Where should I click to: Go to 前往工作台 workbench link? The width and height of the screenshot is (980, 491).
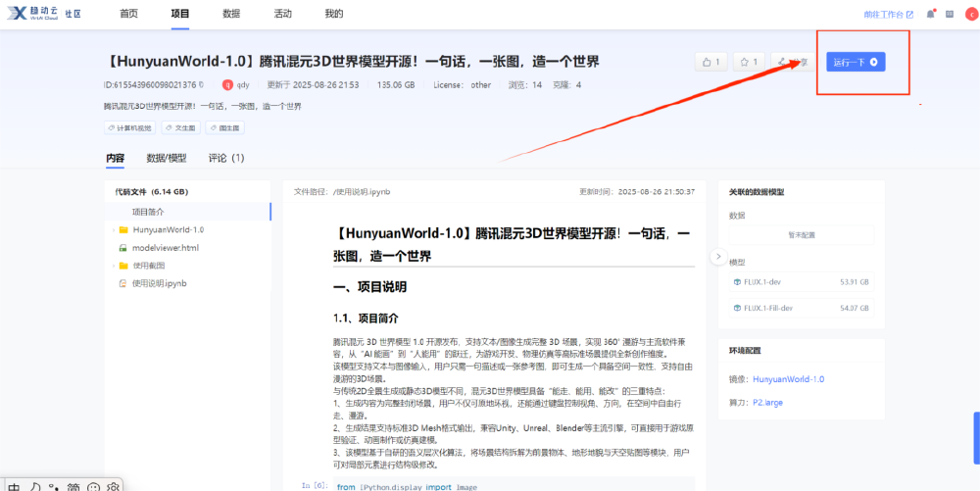point(888,14)
